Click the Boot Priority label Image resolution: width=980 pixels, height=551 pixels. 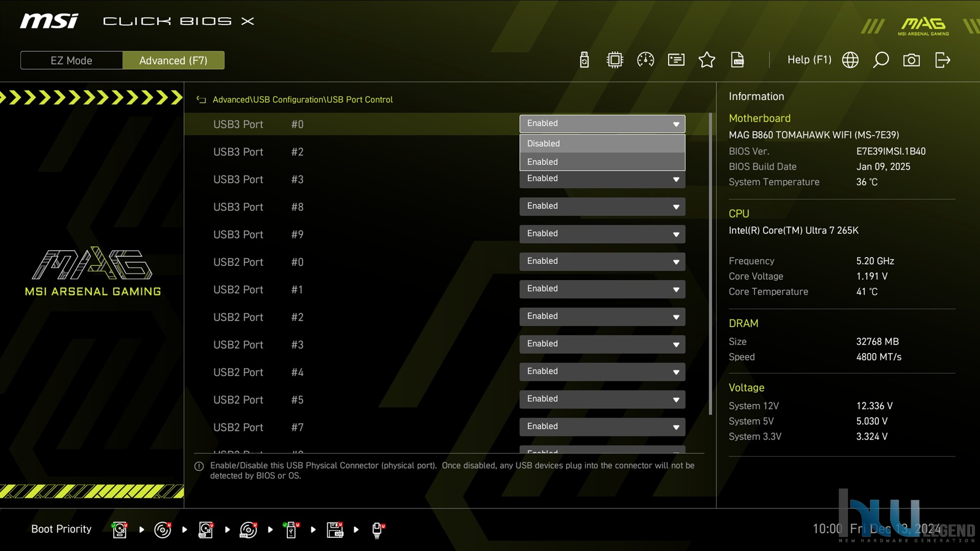coord(61,529)
